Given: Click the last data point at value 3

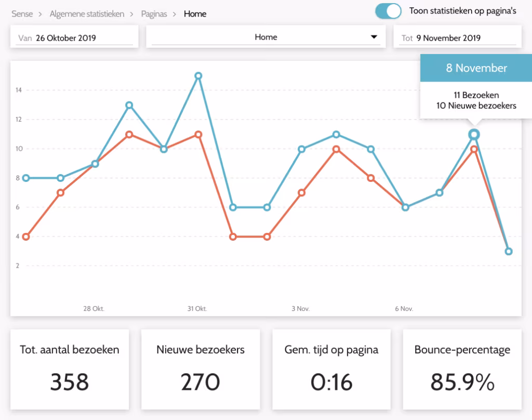Looking at the screenshot, I should [509, 251].
